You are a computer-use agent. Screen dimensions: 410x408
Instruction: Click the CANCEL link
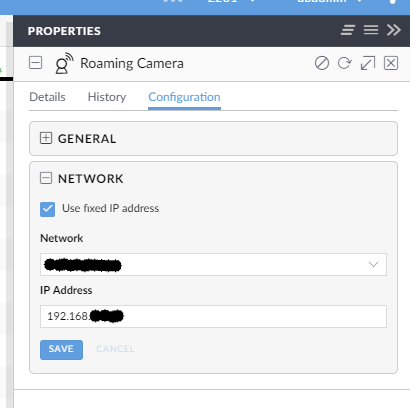point(115,349)
